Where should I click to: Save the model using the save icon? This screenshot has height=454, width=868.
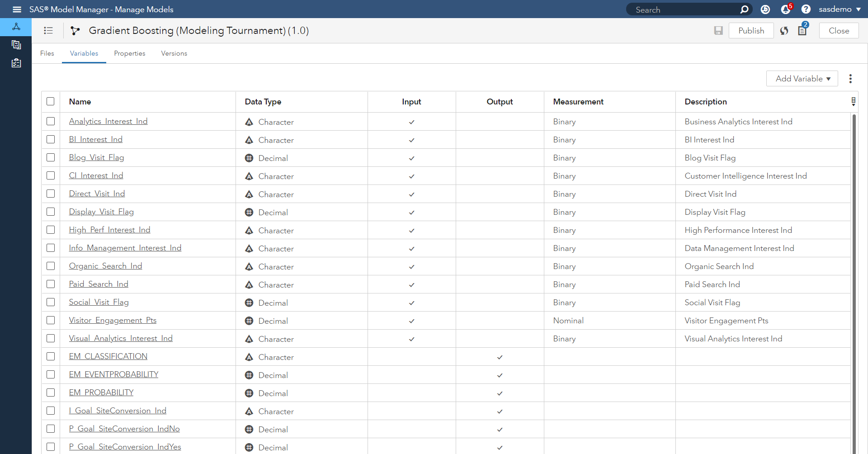tap(718, 30)
